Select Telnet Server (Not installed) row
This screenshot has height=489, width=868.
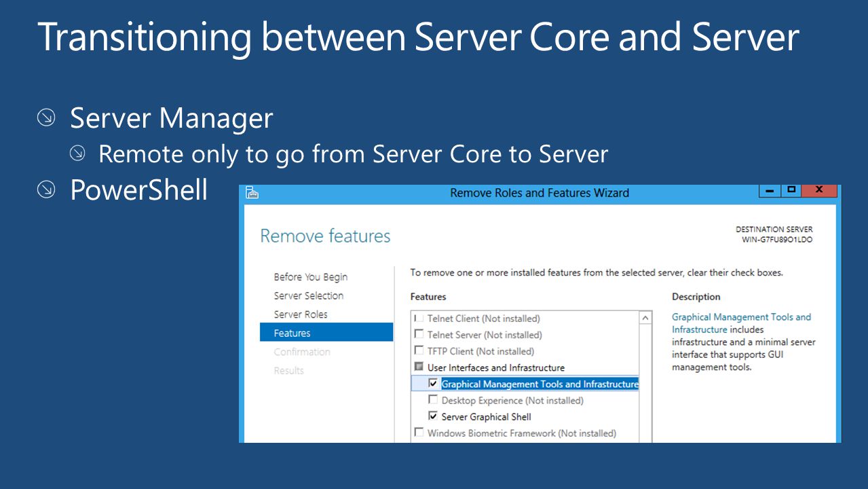click(x=485, y=335)
